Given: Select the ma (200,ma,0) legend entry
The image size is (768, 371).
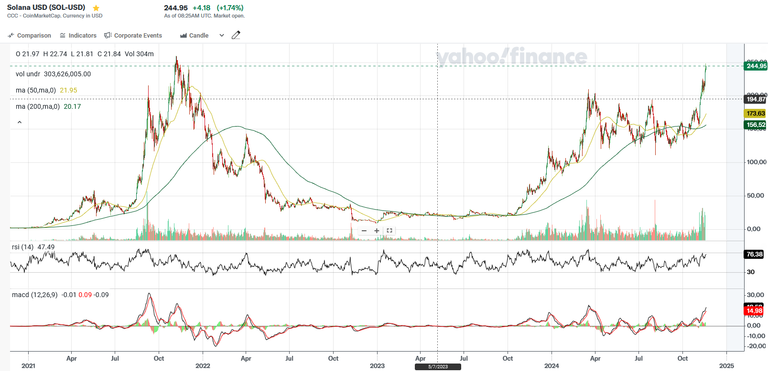Looking at the screenshot, I should [48, 106].
